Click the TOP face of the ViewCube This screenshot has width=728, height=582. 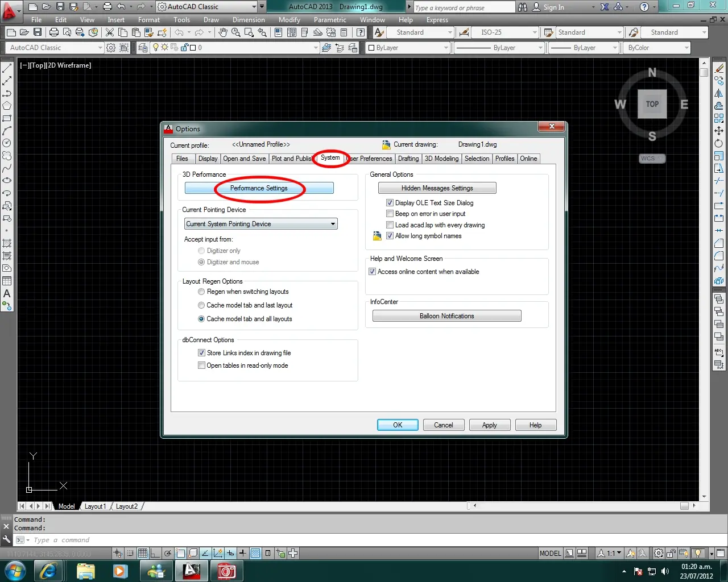(652, 104)
